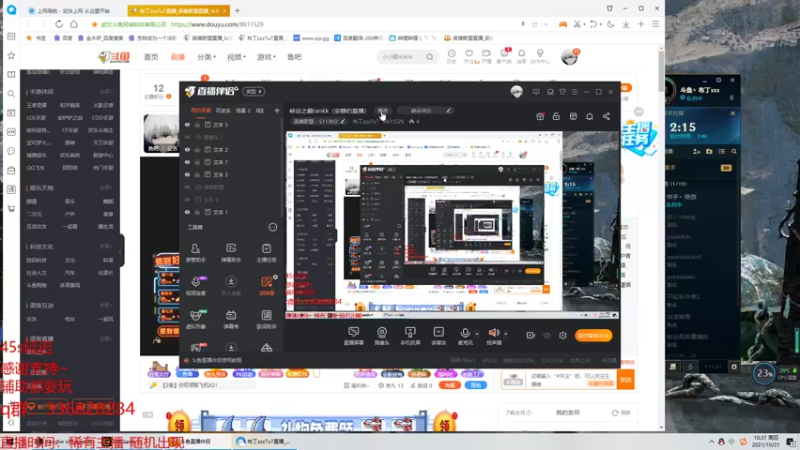
Task: Toggle preview eye icon in bottom toolbar
Action: tap(547, 335)
